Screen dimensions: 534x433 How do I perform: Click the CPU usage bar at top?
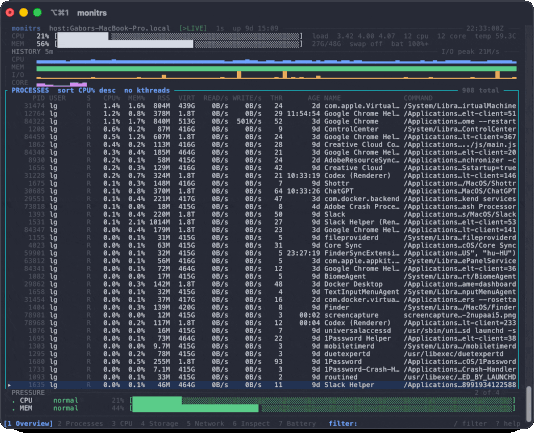click(x=178, y=36)
